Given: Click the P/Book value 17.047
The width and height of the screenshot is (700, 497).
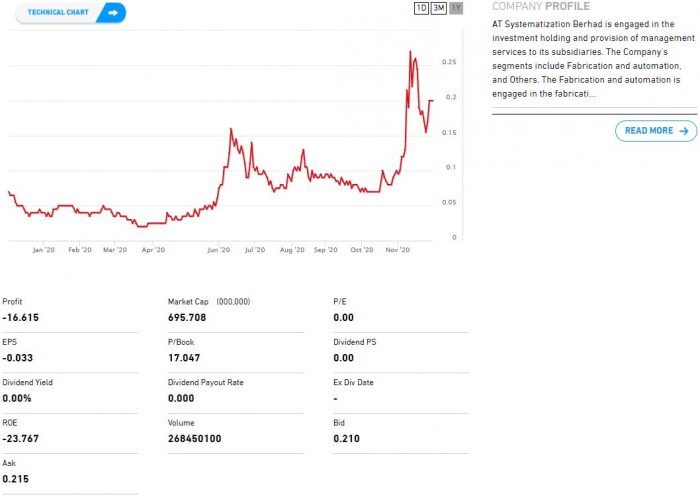Looking at the screenshot, I should [x=185, y=357].
